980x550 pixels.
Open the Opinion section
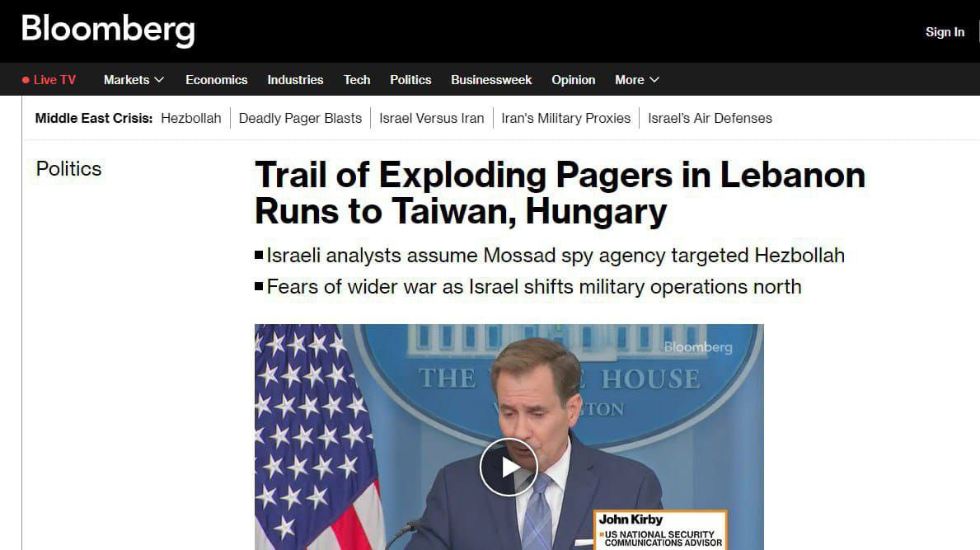573,80
